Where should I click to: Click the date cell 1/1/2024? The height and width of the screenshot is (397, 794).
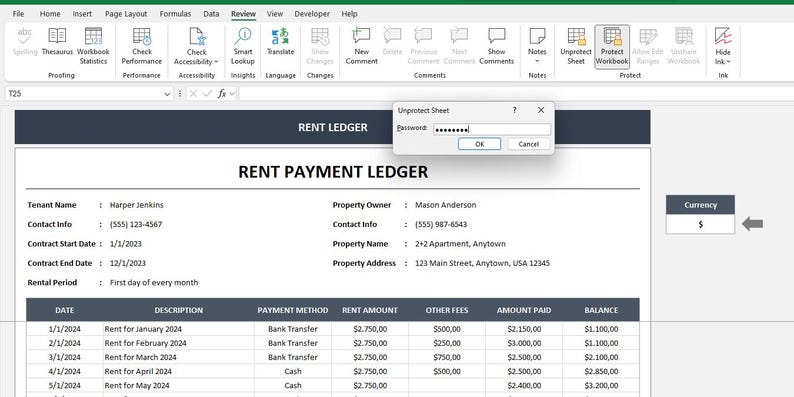click(x=64, y=329)
